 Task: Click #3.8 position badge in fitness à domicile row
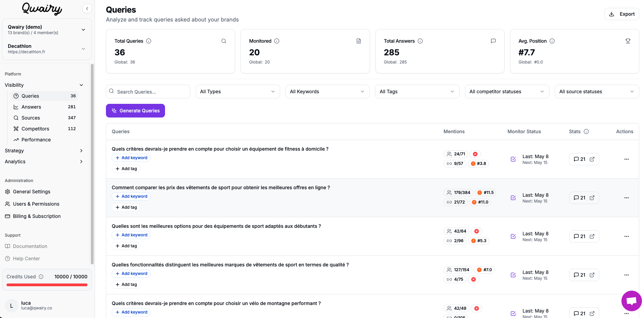[479, 164]
